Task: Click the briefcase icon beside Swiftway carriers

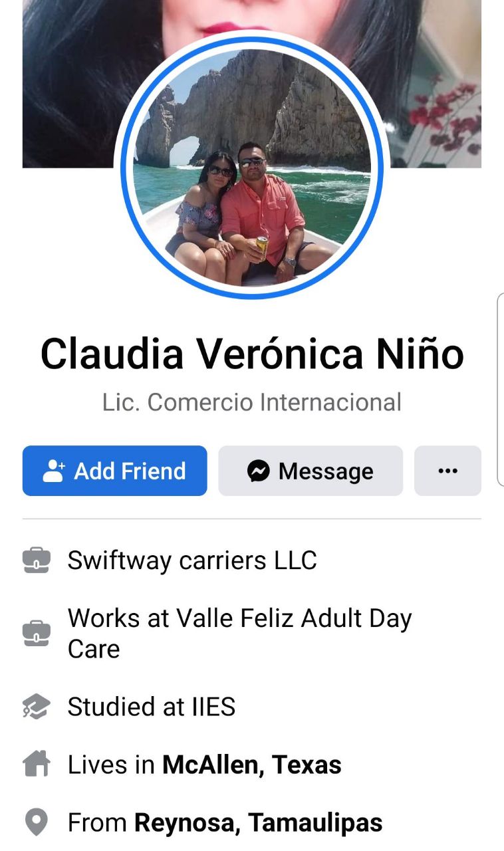Action: (x=37, y=560)
